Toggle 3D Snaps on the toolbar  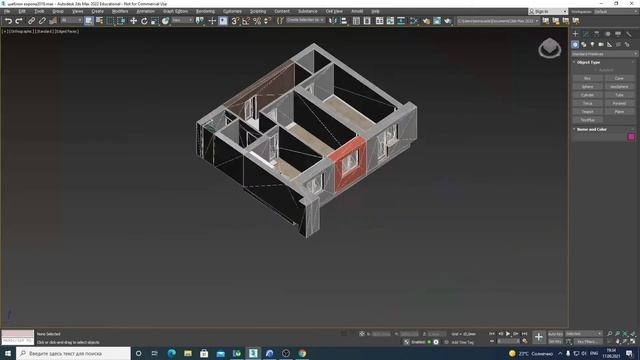tap(236, 21)
